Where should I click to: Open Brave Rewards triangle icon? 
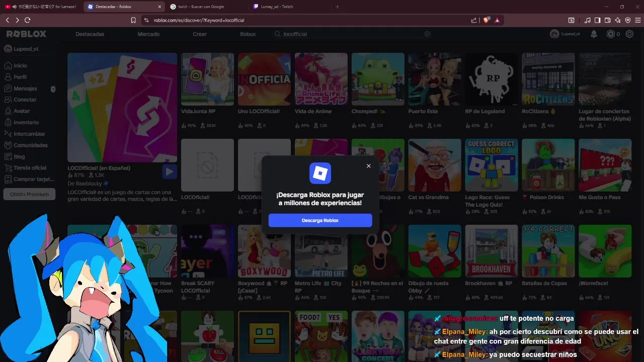click(497, 20)
